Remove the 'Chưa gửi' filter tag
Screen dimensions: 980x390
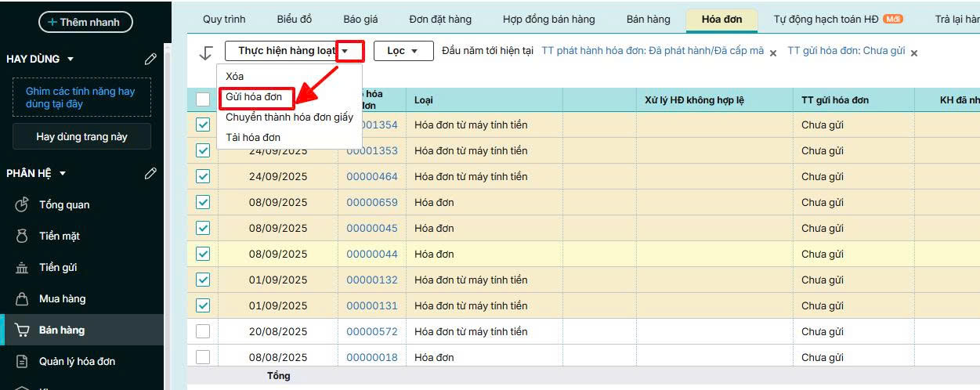[x=913, y=52]
